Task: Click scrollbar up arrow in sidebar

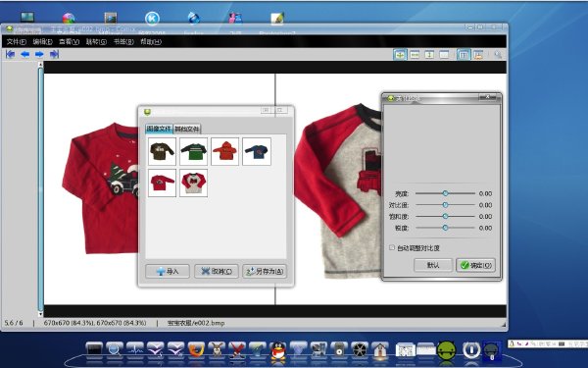Action: tap(40, 65)
